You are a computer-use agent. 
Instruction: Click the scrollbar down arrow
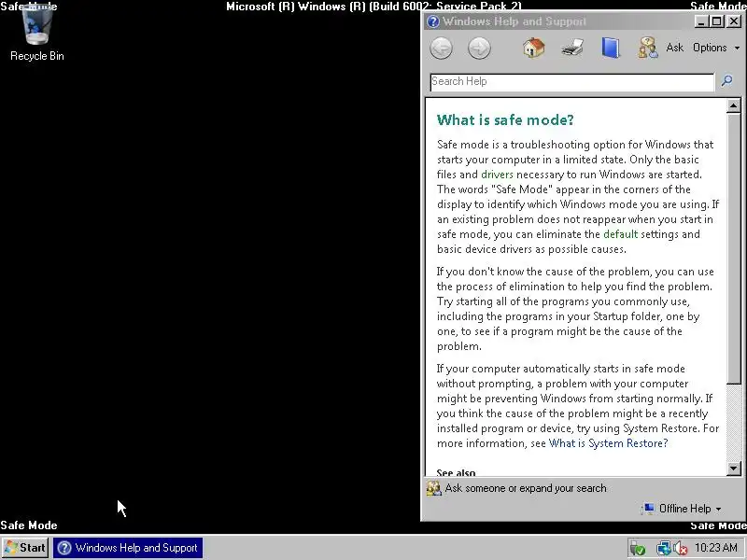point(734,469)
